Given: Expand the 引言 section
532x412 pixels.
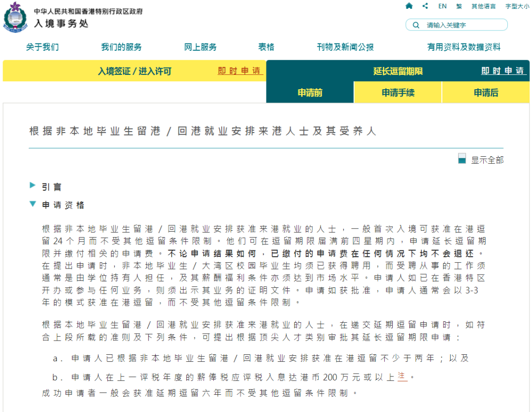Looking at the screenshot, I should pyautogui.click(x=33, y=186).
